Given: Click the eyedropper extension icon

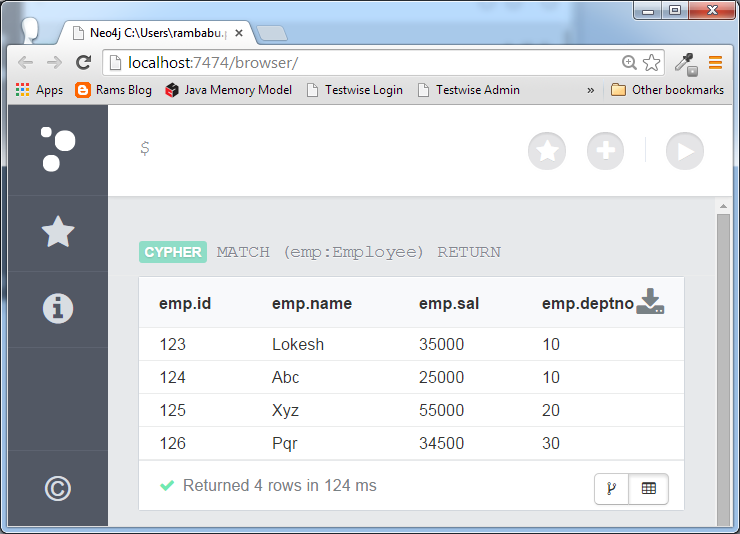Looking at the screenshot, I should coord(686,64).
